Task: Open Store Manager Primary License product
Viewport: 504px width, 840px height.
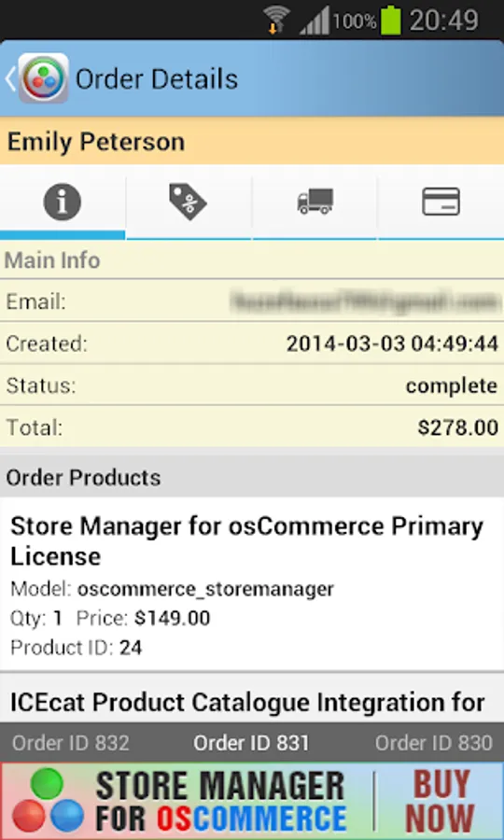Action: 252,584
